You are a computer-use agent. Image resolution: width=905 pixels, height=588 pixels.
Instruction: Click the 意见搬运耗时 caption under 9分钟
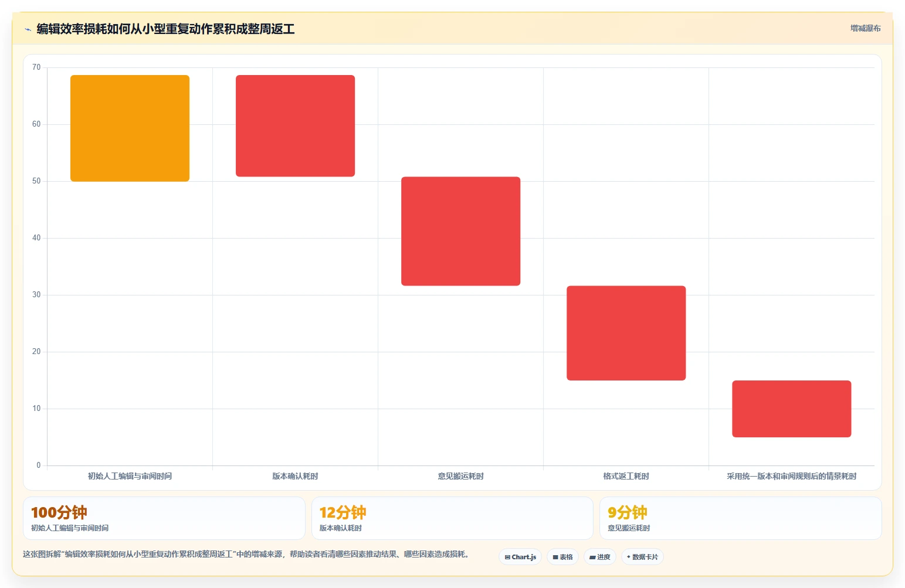pos(629,528)
